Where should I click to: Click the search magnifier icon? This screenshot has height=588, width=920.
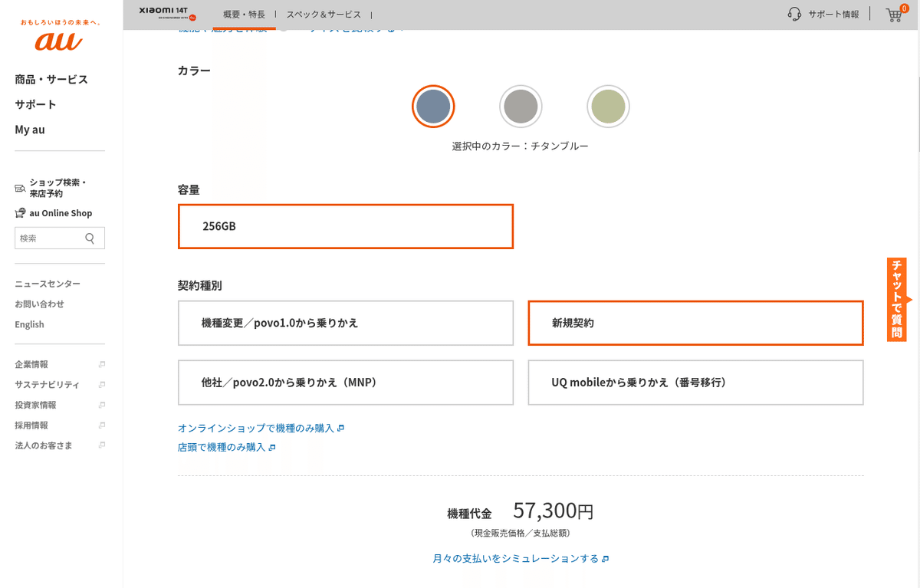(x=90, y=238)
